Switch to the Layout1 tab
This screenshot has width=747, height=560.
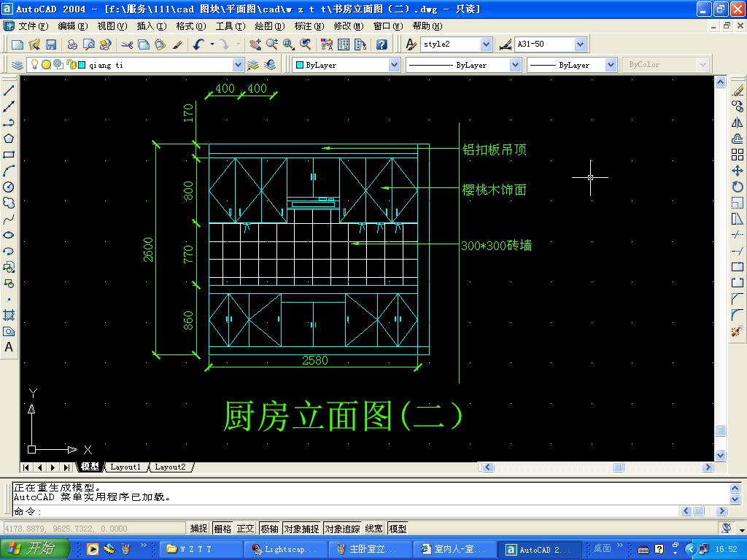[x=125, y=467]
